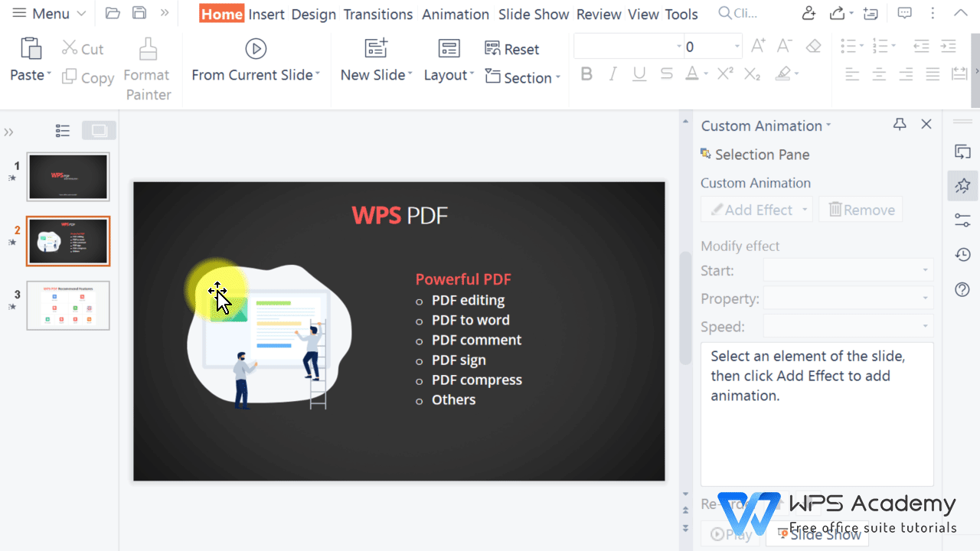Image resolution: width=980 pixels, height=551 pixels.
Task: Click the Cut scissors button
Action: [83, 49]
